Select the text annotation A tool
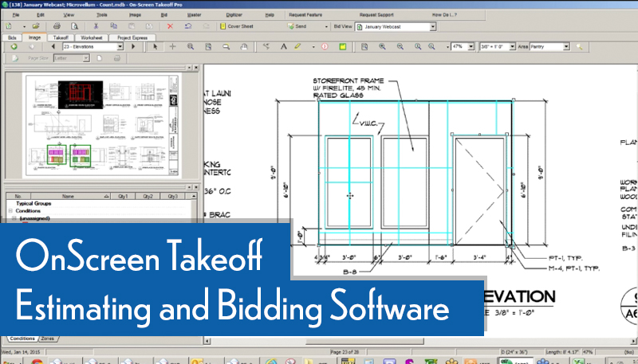The height and width of the screenshot is (364, 638). tap(284, 47)
